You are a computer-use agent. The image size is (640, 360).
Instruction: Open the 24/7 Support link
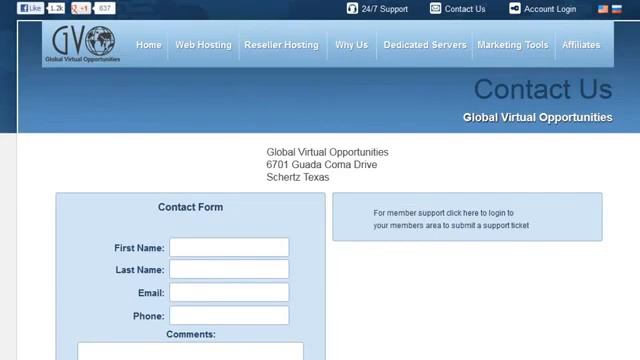[384, 9]
